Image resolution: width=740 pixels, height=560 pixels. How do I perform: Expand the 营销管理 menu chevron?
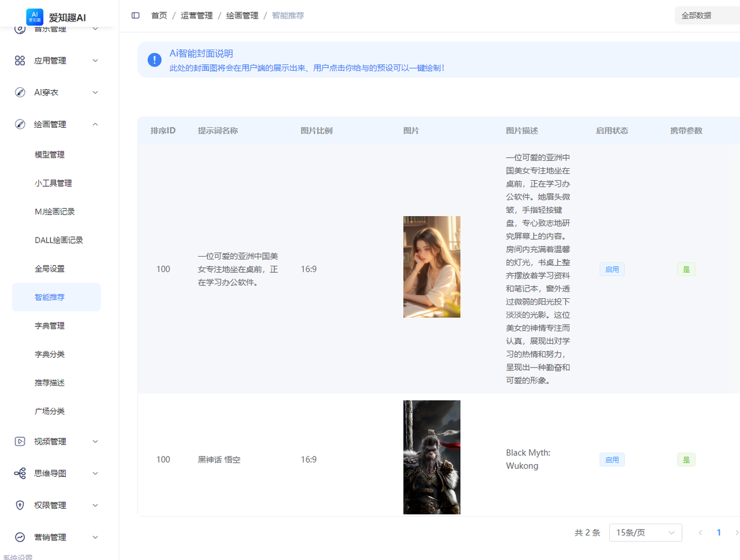pos(95,537)
